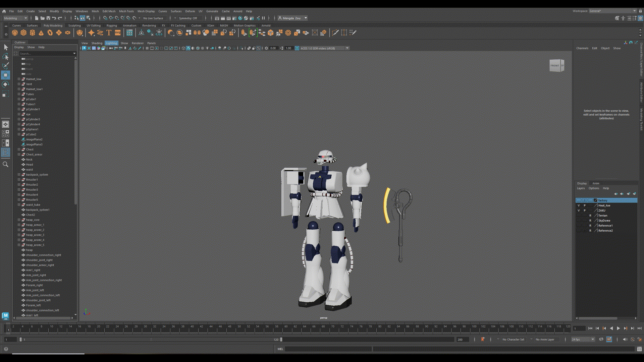
Task: Click the magnifier search icon in left sidebar
Action: (5, 164)
